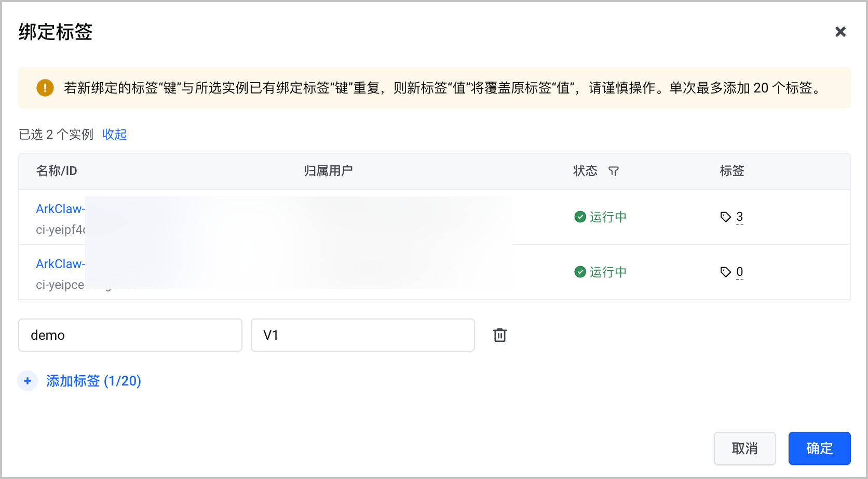Screen dimensions: 868x479
Task: Open first ArkClaw instance link
Action: coord(60,209)
